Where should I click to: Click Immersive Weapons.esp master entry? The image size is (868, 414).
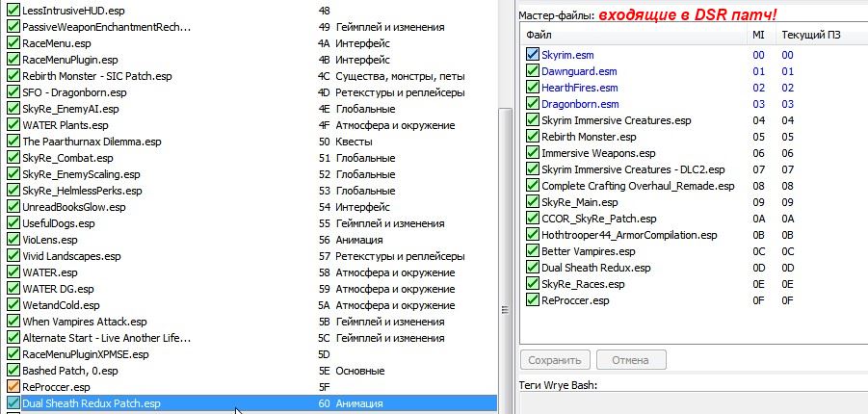(x=598, y=153)
